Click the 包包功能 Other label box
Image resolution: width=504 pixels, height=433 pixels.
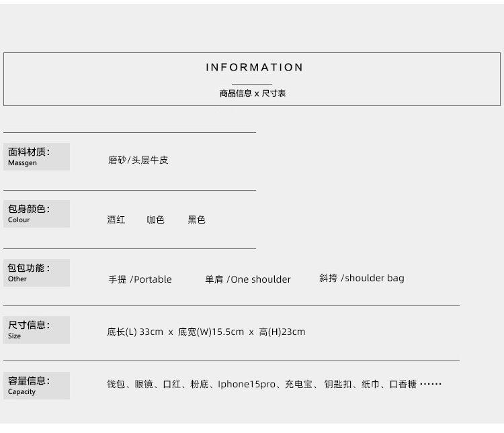(x=37, y=273)
